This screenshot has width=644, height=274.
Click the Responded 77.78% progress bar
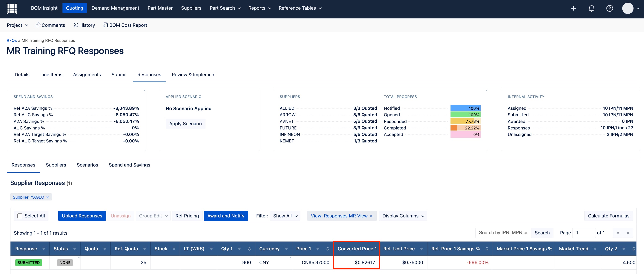point(465,121)
